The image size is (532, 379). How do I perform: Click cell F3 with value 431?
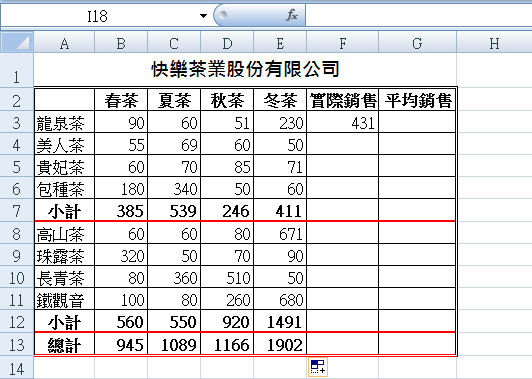(342, 122)
